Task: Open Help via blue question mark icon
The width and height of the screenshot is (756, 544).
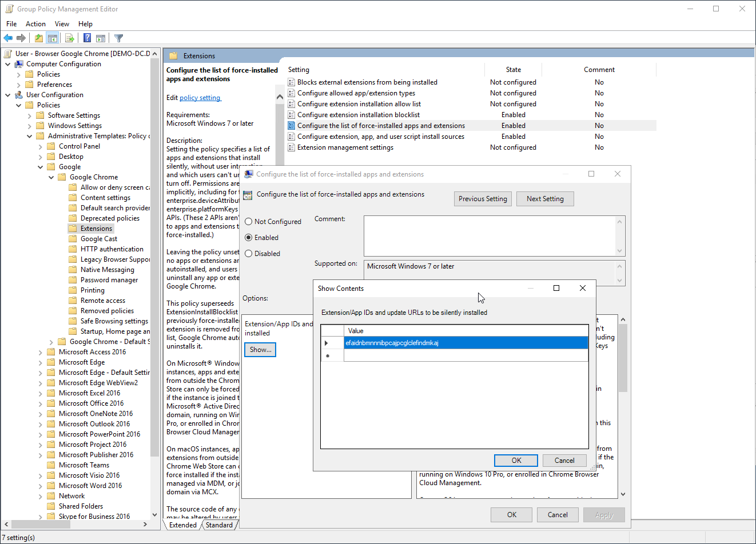Action: pyautogui.click(x=87, y=38)
